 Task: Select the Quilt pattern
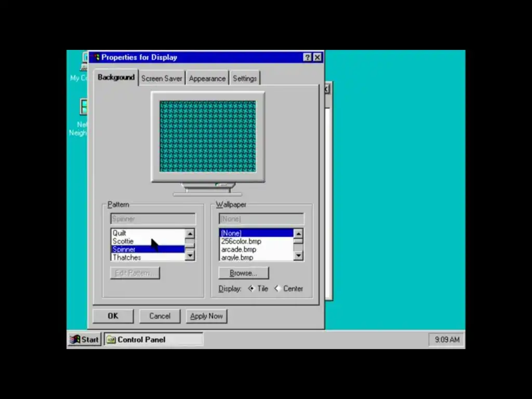click(148, 233)
